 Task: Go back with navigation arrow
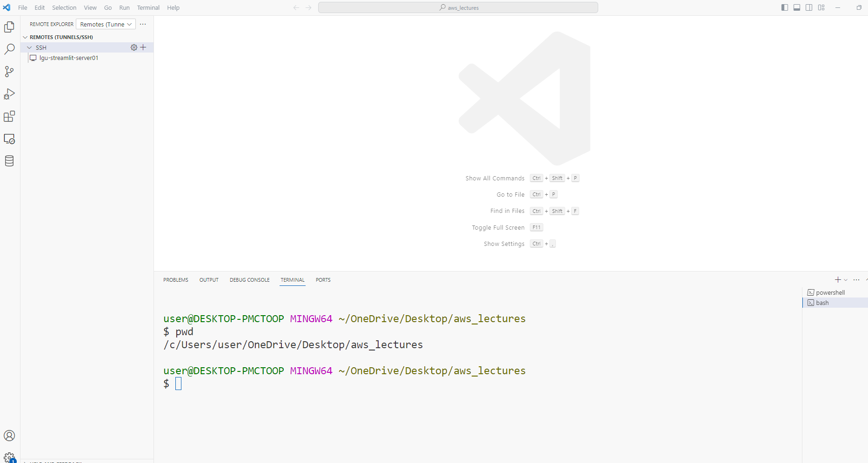pos(296,7)
